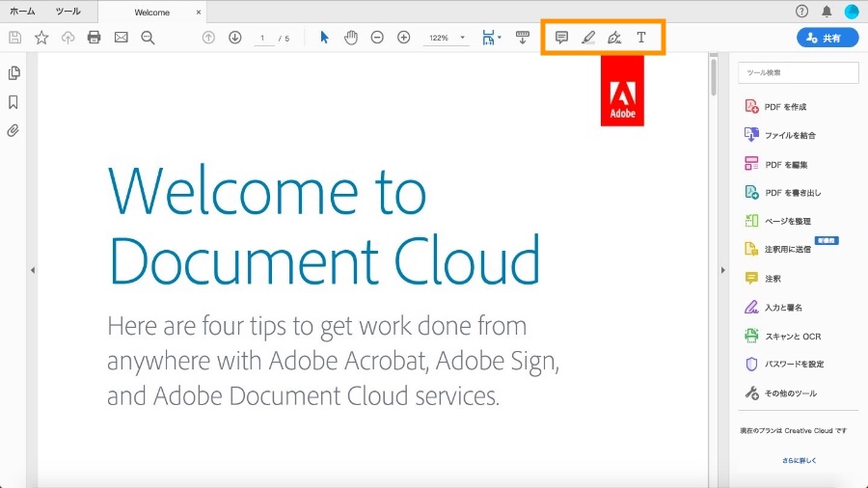
Task: Print the document with the printer icon
Action: [95, 38]
